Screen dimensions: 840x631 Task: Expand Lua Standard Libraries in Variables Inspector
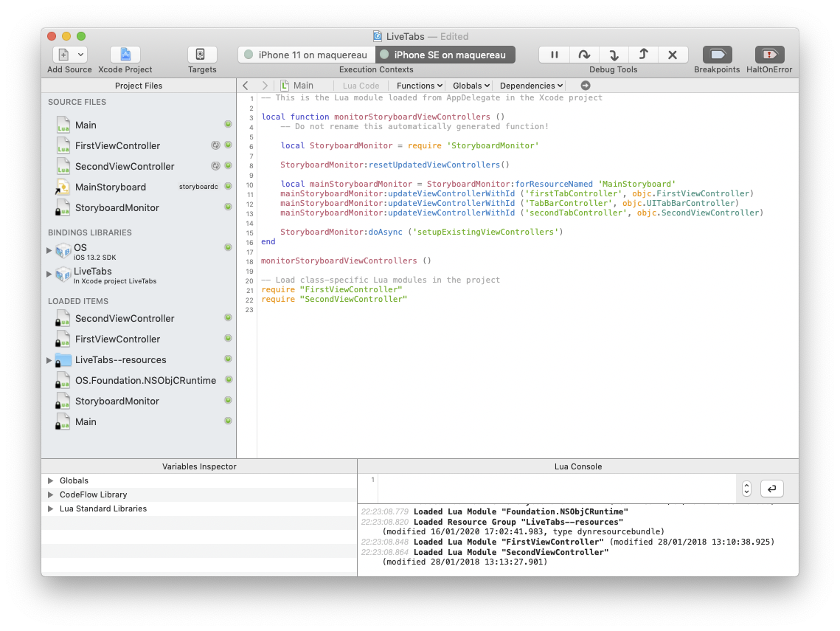coord(51,508)
